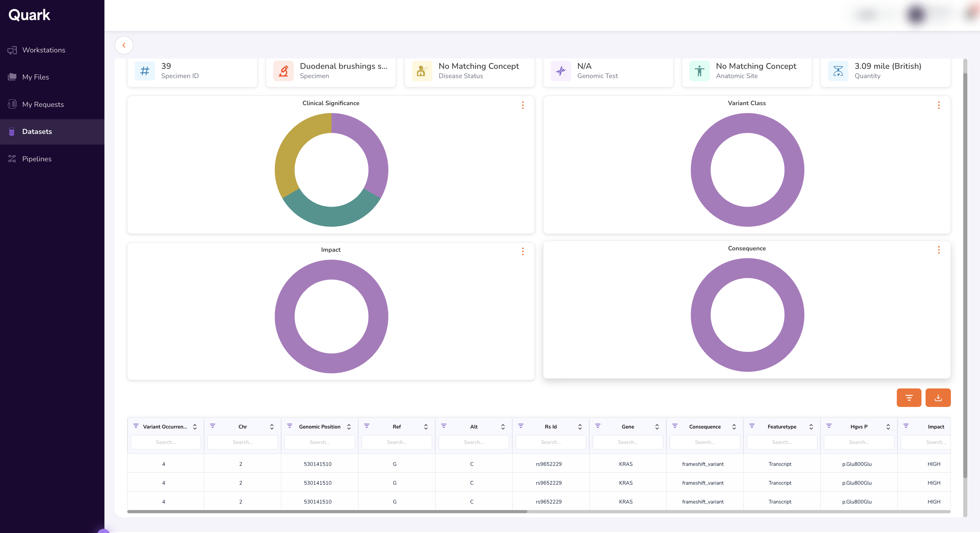
Task: Open filter for Gene column
Action: [598, 426]
